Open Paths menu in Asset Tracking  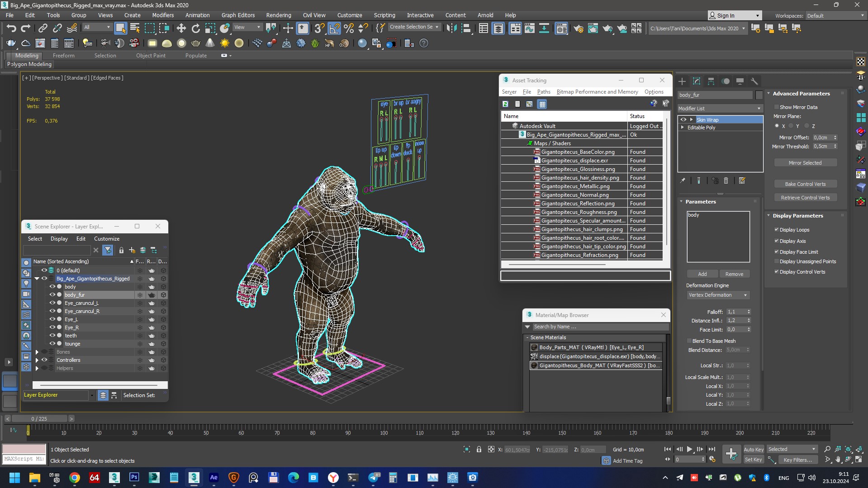click(544, 92)
